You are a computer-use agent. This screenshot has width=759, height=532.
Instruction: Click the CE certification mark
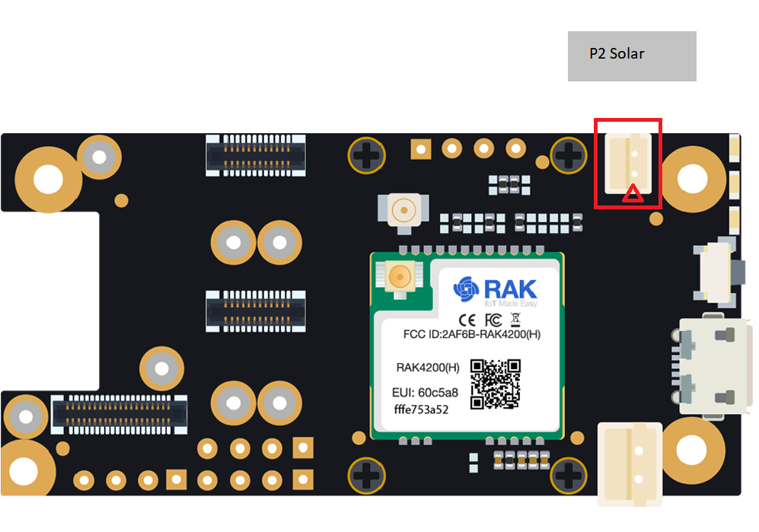(x=467, y=320)
